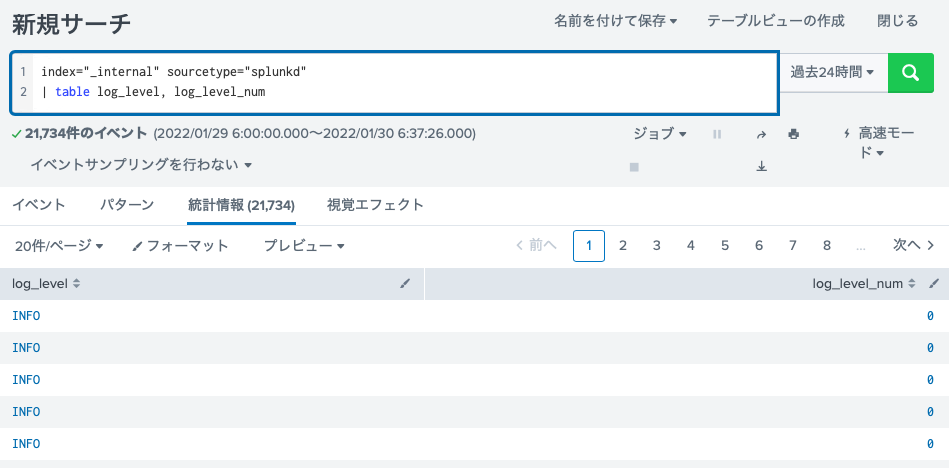Open the 過去24時間 time range picker

(832, 73)
